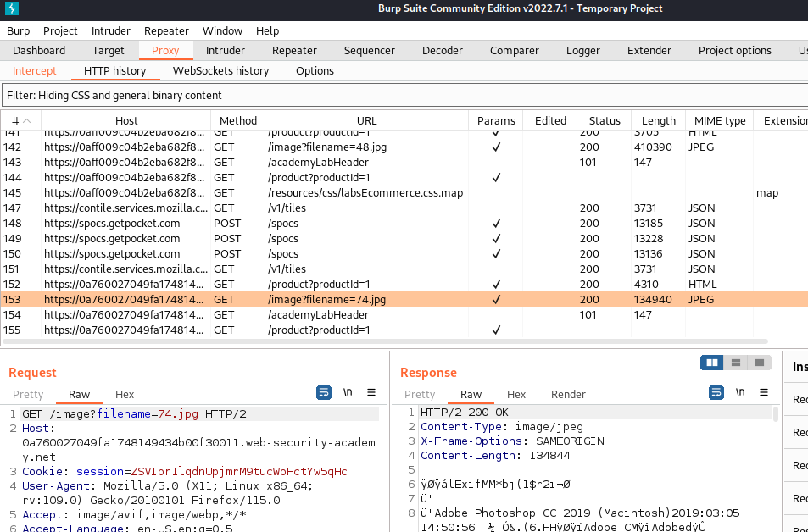Switch to the Decoder tab
The height and width of the screenshot is (532, 808).
pos(442,51)
